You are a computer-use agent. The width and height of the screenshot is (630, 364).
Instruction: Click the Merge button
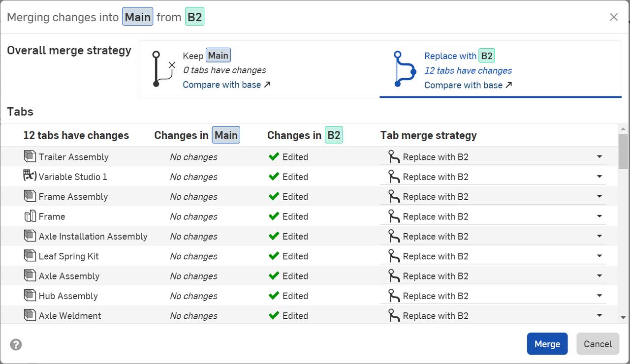point(547,344)
